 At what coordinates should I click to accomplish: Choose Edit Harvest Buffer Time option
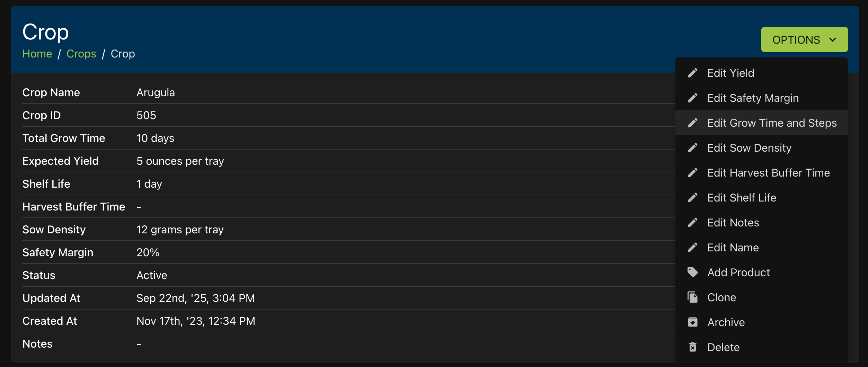click(x=761, y=173)
